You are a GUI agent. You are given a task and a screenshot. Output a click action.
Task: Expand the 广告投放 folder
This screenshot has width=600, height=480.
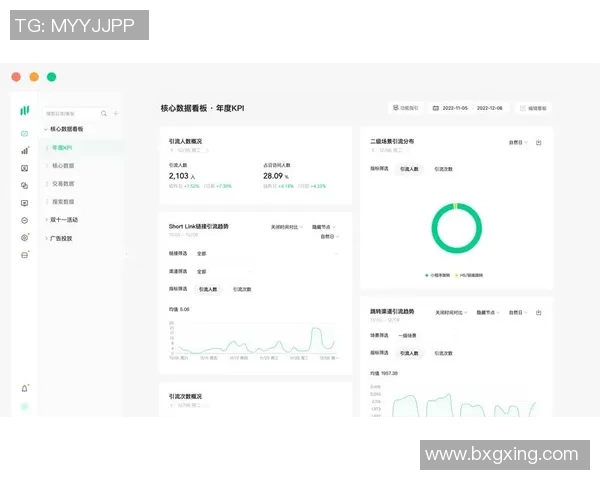(62, 238)
